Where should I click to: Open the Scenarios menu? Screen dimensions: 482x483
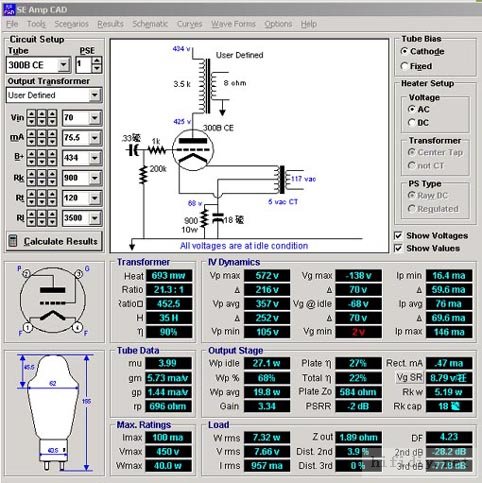pos(71,24)
